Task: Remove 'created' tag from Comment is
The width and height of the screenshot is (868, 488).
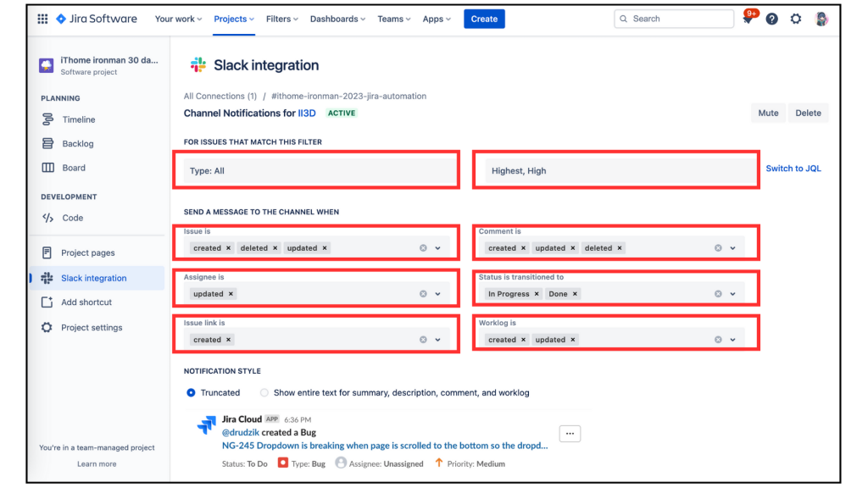Action: (x=523, y=248)
